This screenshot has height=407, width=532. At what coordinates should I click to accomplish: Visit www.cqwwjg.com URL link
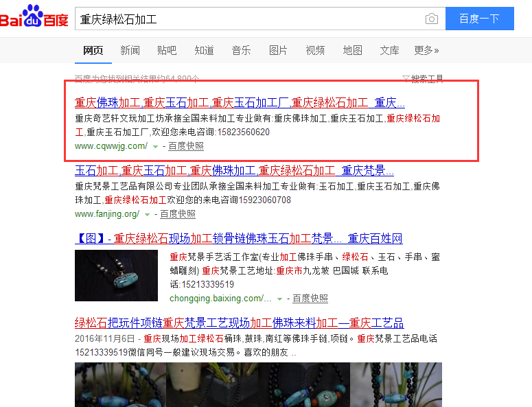(111, 146)
